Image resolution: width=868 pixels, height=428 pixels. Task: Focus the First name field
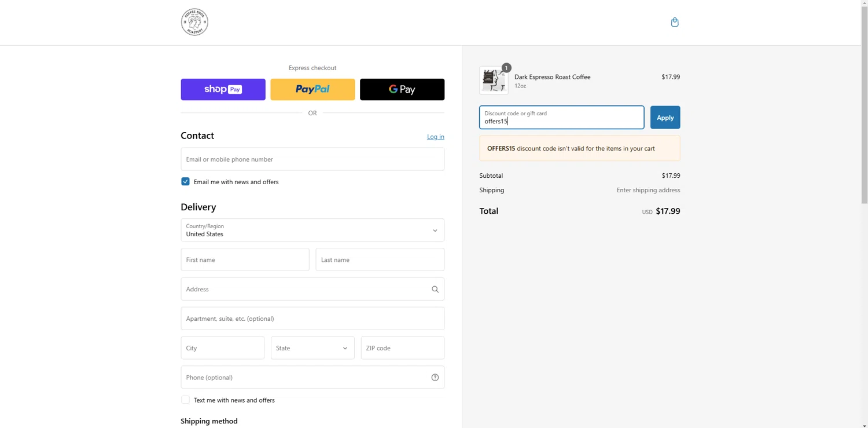(245, 259)
